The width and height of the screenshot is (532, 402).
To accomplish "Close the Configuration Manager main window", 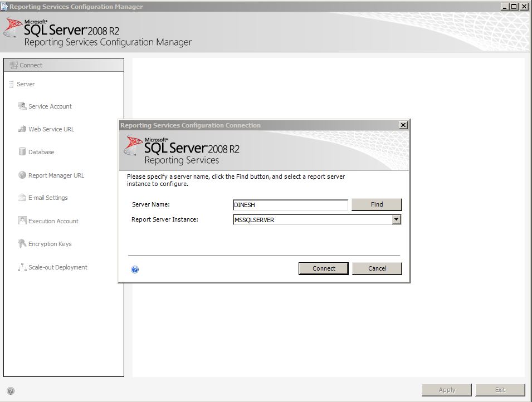I will click(524, 7).
